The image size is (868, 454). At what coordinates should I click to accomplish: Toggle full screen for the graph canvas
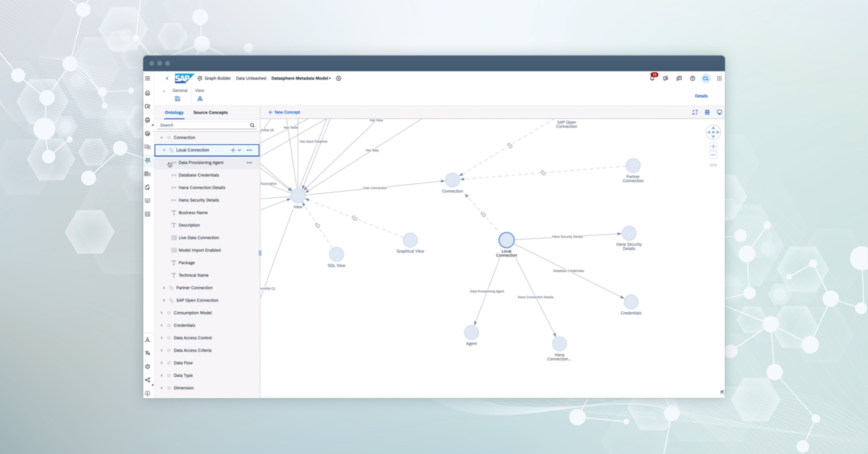coord(695,112)
